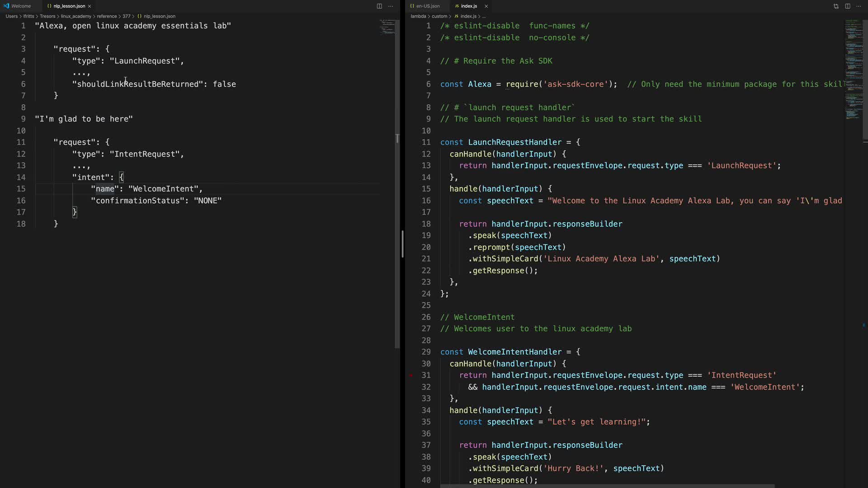
Task: Expand the reference breadcrumb segment
Action: [107, 16]
